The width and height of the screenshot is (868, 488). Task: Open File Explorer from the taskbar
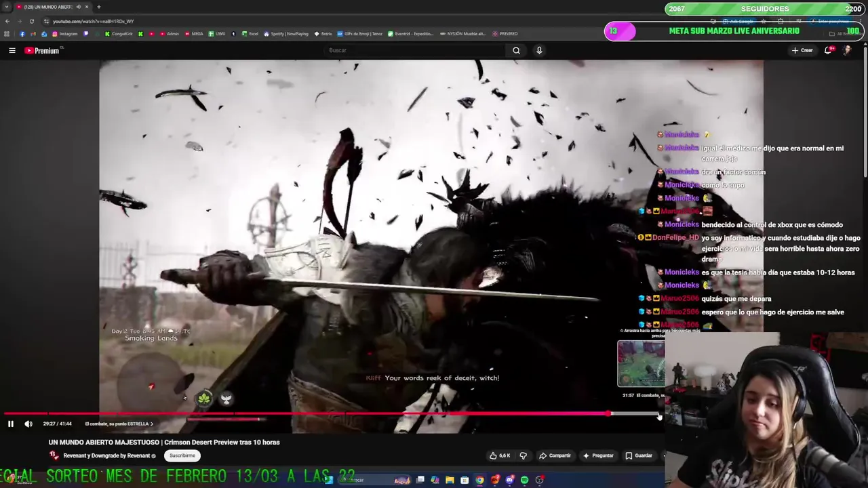click(x=450, y=480)
